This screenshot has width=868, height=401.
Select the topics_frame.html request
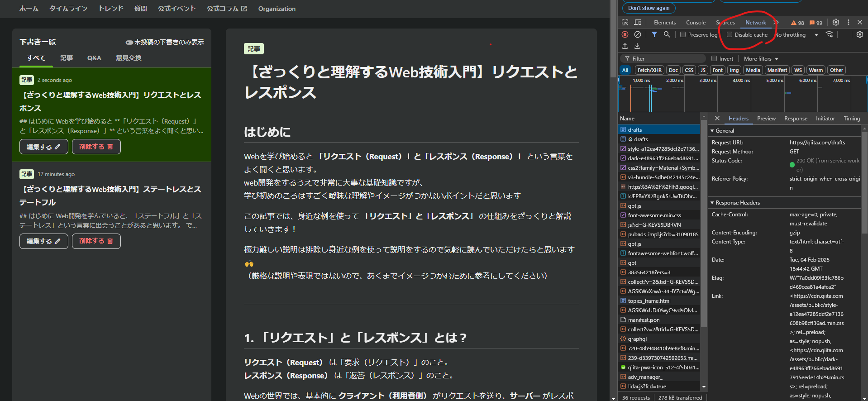coord(659,301)
